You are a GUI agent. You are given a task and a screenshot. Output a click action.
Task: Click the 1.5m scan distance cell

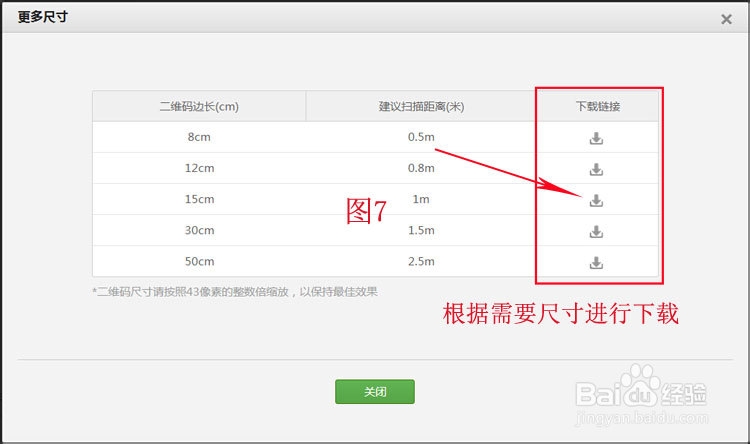tap(421, 230)
